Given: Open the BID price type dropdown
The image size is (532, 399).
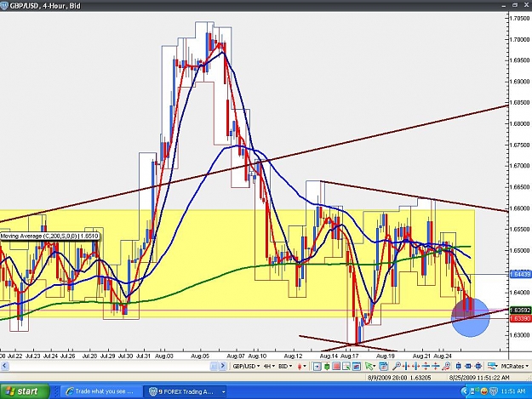Looking at the screenshot, I should pos(285,366).
